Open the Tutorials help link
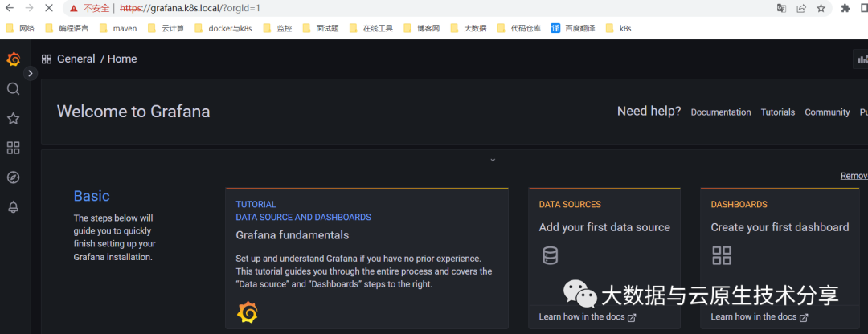Image resolution: width=868 pixels, height=334 pixels. pos(778,112)
